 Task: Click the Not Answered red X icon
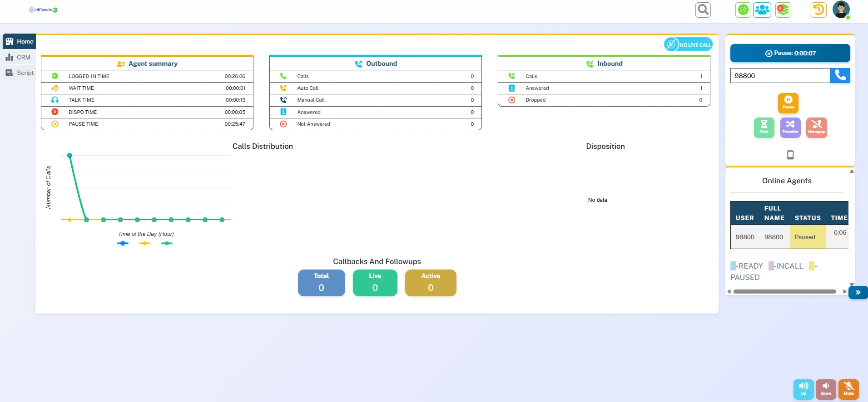point(283,124)
